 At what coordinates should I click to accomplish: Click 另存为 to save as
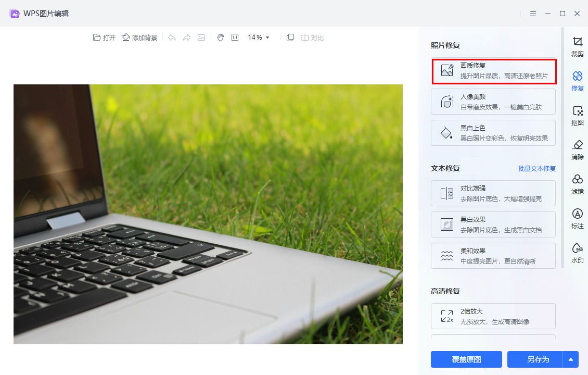point(535,359)
